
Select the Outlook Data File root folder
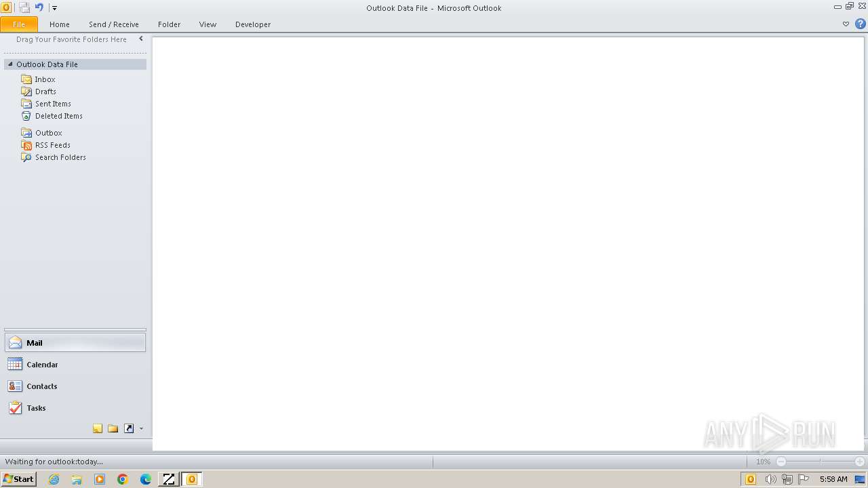pyautogui.click(x=75, y=64)
